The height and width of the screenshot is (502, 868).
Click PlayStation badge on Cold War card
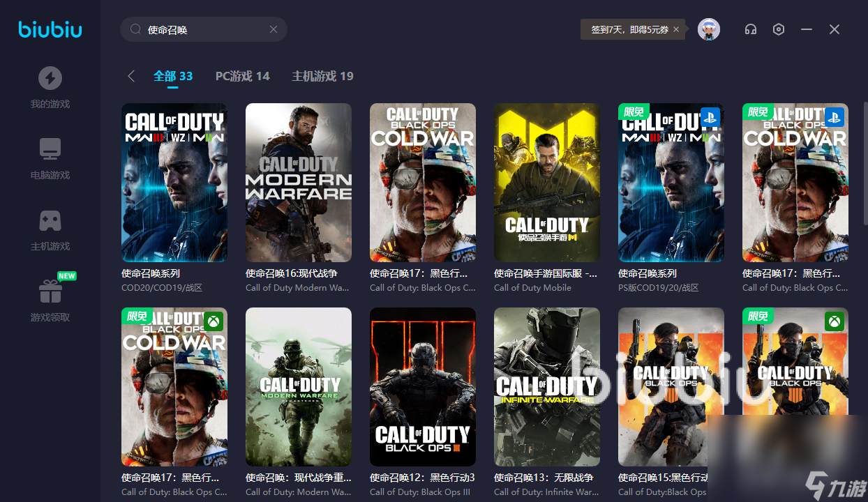[834, 116]
